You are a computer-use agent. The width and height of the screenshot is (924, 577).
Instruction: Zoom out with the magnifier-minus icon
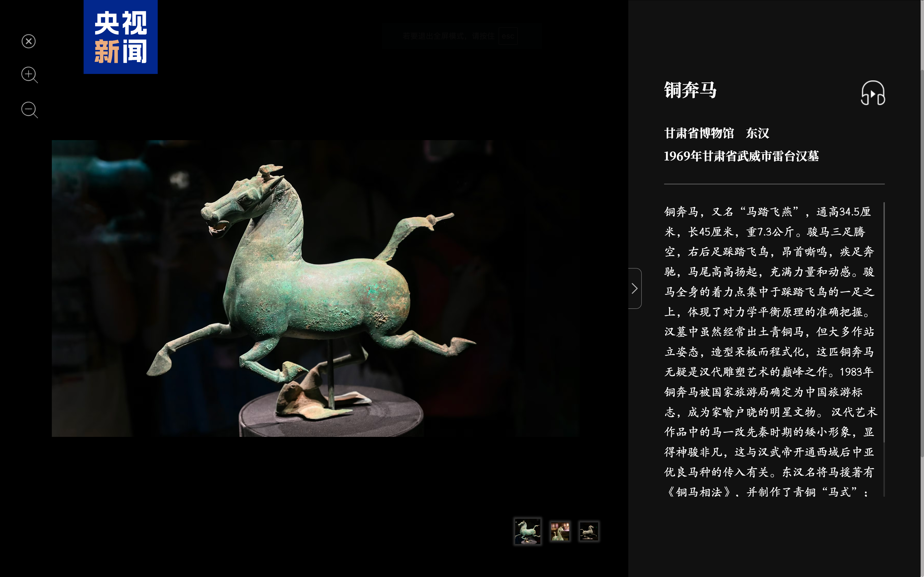click(29, 109)
